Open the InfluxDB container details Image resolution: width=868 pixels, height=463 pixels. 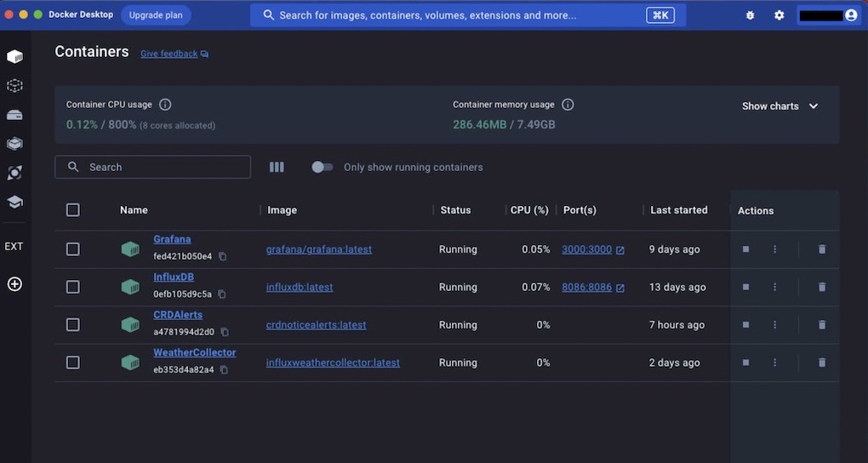tap(174, 277)
